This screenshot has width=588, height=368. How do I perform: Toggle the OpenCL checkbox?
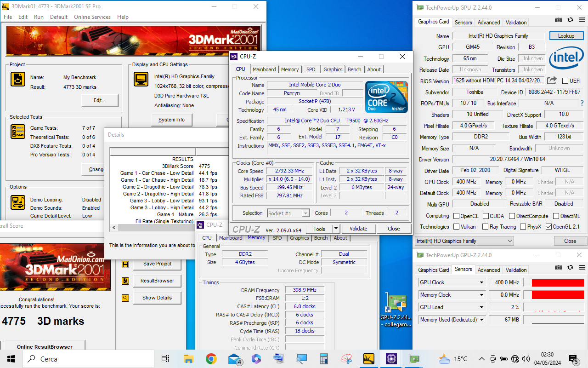tap(456, 216)
